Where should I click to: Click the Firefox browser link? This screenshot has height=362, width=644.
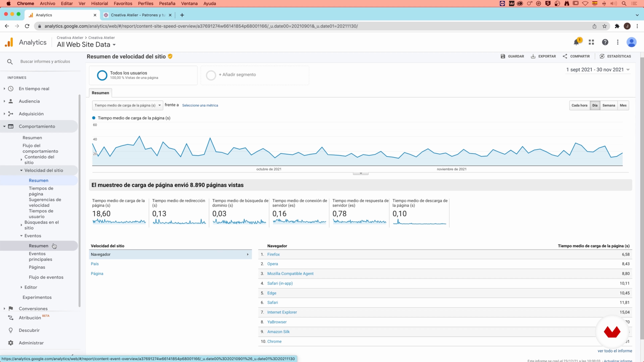coord(273,254)
